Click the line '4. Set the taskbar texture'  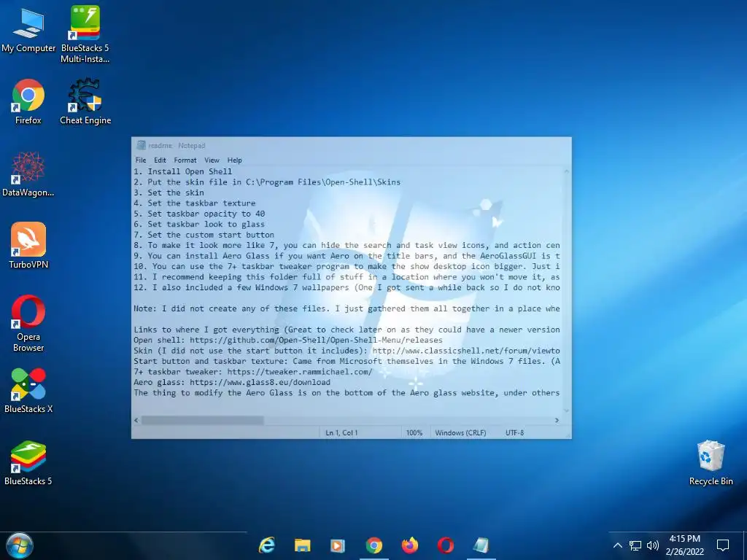194,203
